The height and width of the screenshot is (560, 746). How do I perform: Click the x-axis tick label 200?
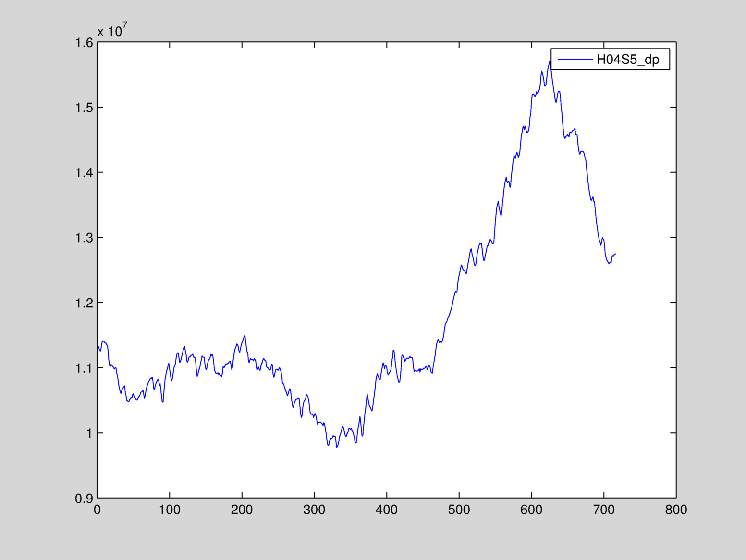[242, 510]
